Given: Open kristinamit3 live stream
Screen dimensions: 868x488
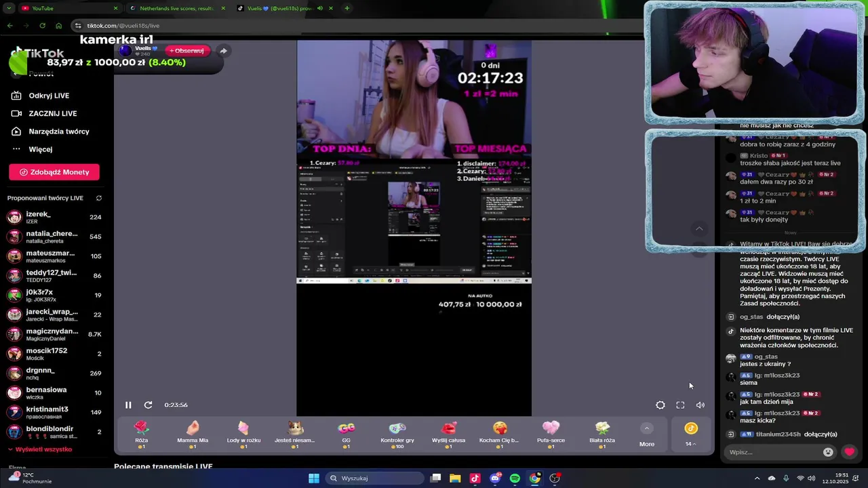Looking at the screenshot, I should click(54, 412).
